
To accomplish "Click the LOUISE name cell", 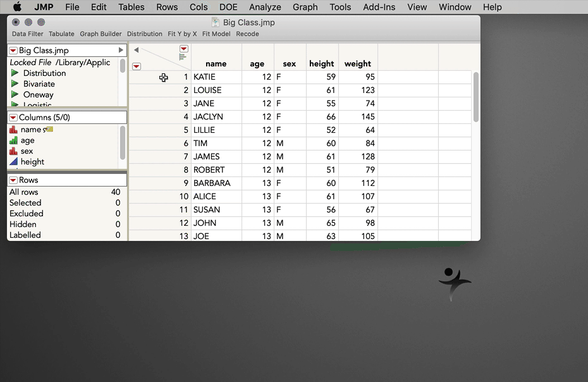I will [216, 90].
